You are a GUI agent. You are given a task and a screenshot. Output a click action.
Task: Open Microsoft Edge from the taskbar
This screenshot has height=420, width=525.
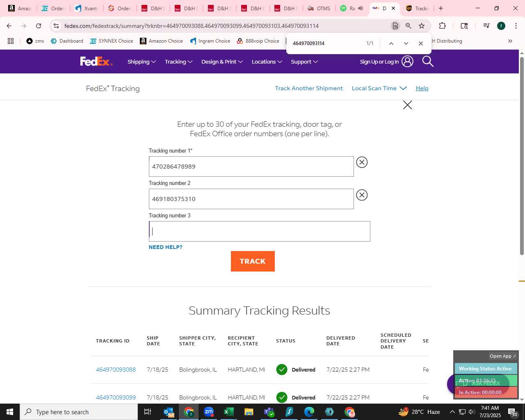(309, 412)
